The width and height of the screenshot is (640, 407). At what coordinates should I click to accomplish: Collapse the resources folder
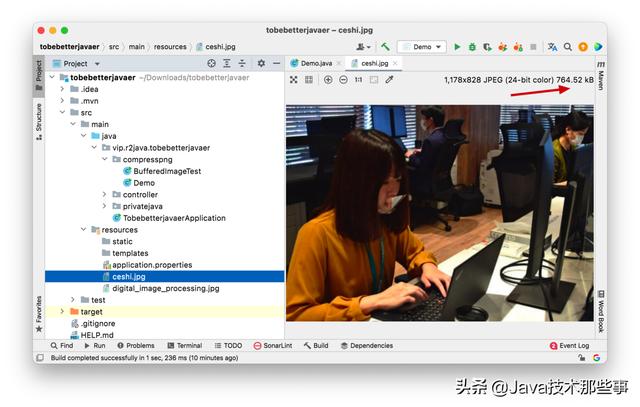click(83, 229)
